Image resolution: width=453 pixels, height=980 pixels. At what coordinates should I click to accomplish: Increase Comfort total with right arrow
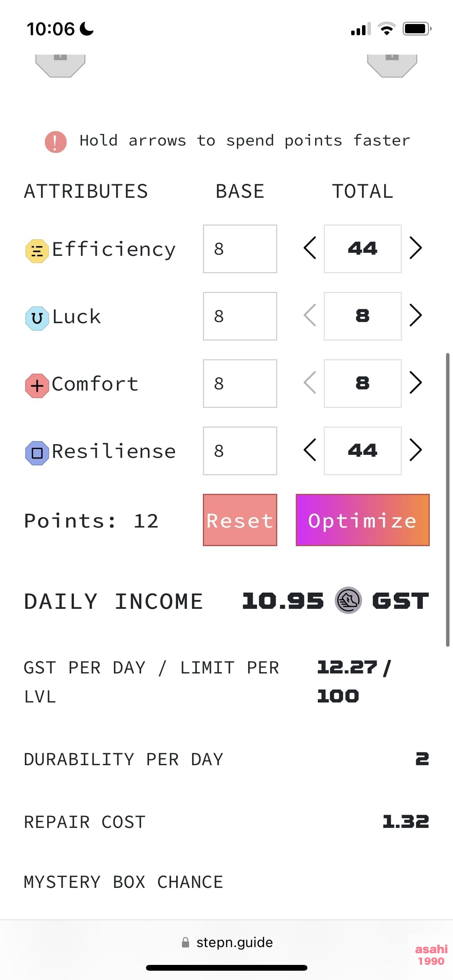pyautogui.click(x=415, y=382)
